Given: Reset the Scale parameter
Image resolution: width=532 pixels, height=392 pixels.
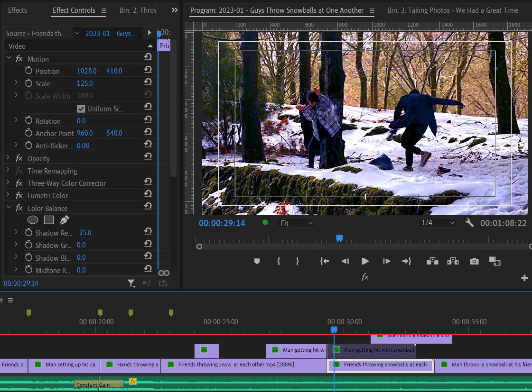Looking at the screenshot, I should pyautogui.click(x=148, y=82).
